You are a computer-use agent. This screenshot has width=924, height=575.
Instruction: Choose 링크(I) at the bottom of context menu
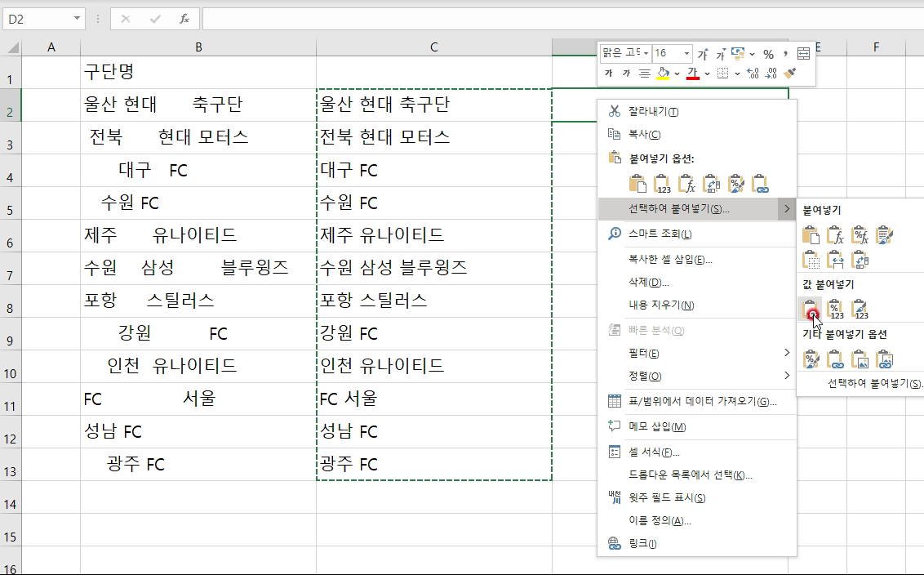697,544
